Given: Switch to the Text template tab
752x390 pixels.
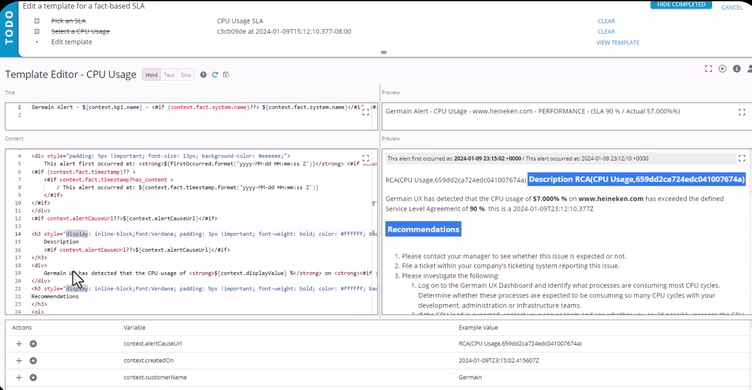Looking at the screenshot, I should [169, 75].
